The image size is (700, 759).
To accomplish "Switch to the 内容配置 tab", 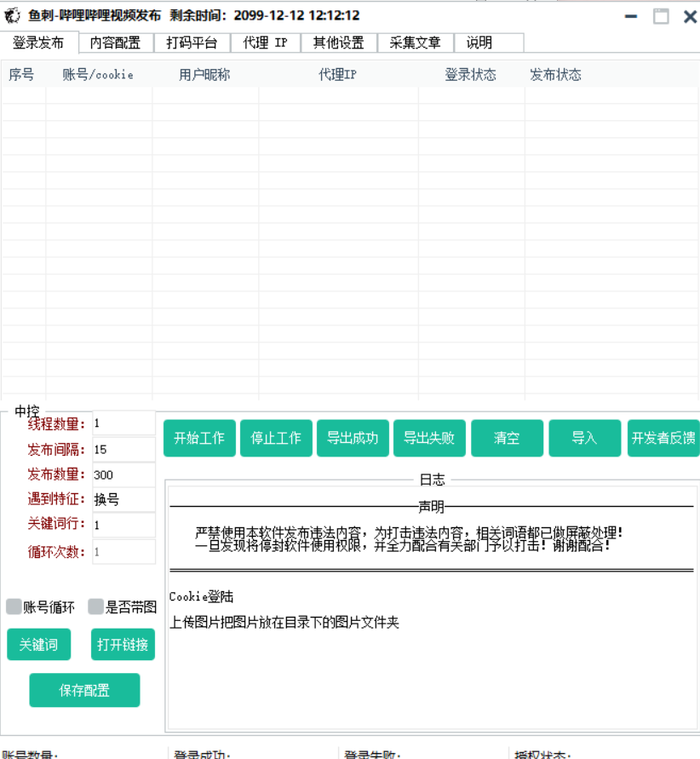I will pos(116,43).
